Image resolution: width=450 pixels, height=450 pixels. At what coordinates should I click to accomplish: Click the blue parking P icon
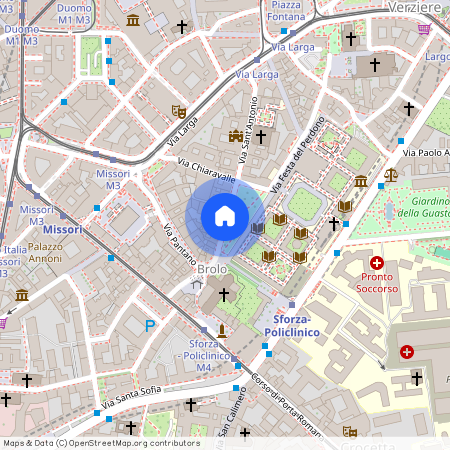coord(150,326)
